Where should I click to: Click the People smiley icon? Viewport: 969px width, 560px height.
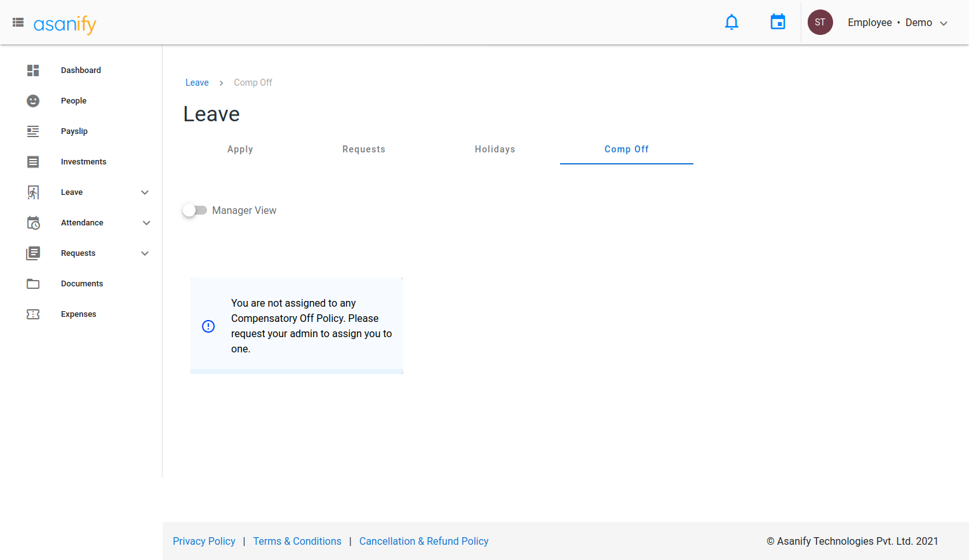pyautogui.click(x=33, y=101)
